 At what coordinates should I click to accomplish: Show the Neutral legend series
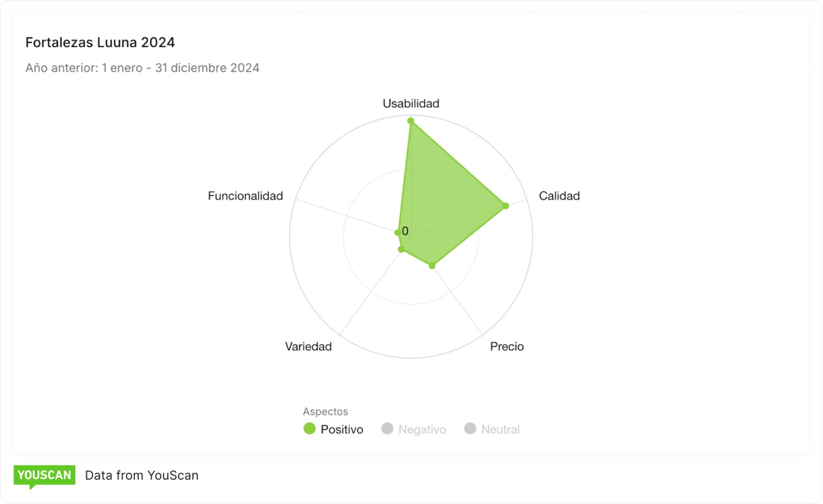point(492,429)
